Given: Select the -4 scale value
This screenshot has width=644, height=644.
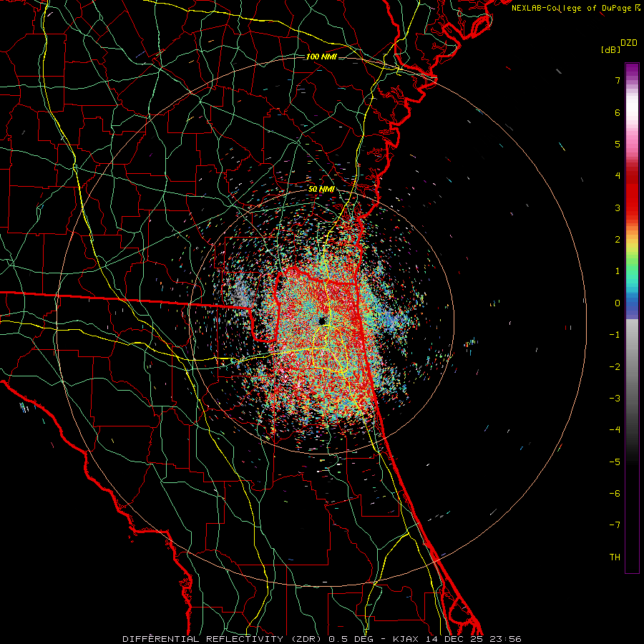Looking at the screenshot, I should pyautogui.click(x=615, y=430).
